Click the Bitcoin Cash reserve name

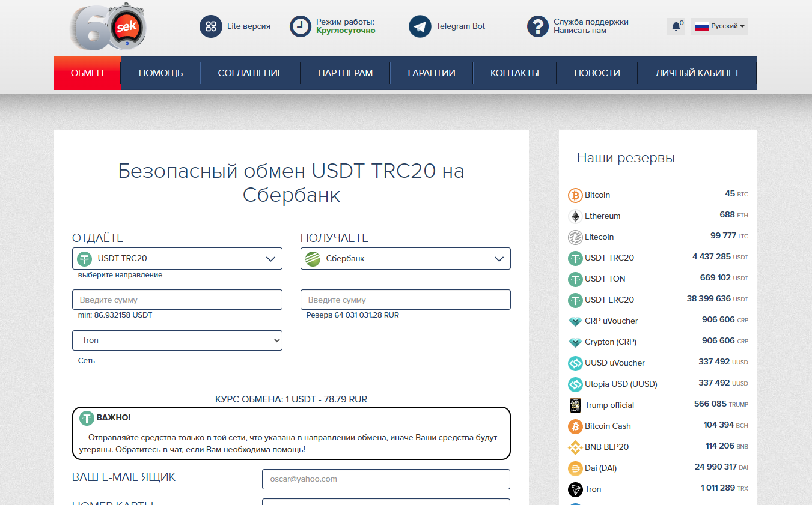[x=608, y=426]
